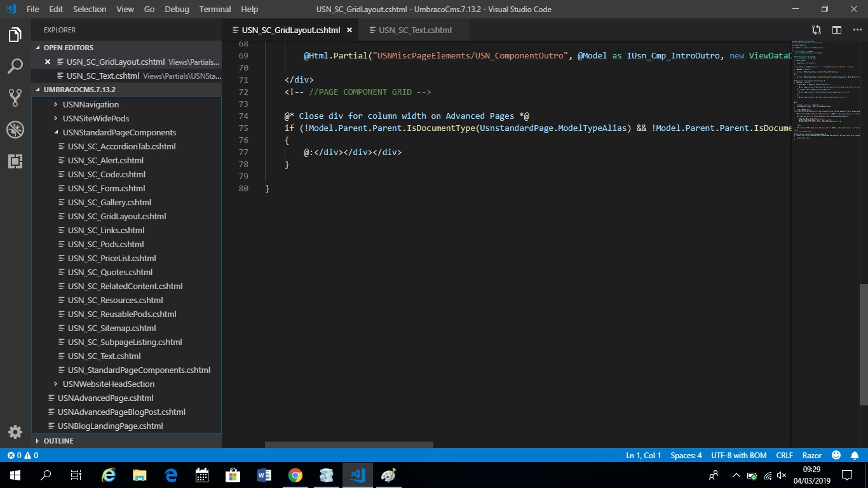Change language mode from Razor
The width and height of the screenshot is (868, 488).
pyautogui.click(x=812, y=456)
